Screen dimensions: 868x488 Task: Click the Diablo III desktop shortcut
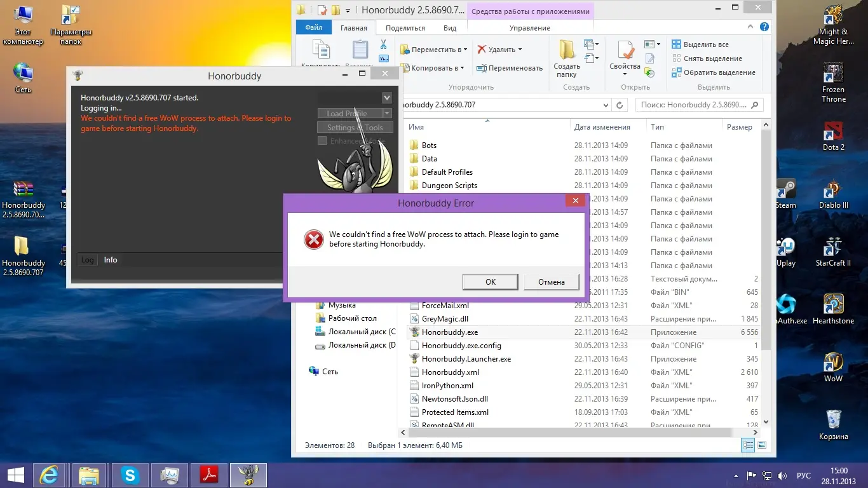tap(833, 193)
